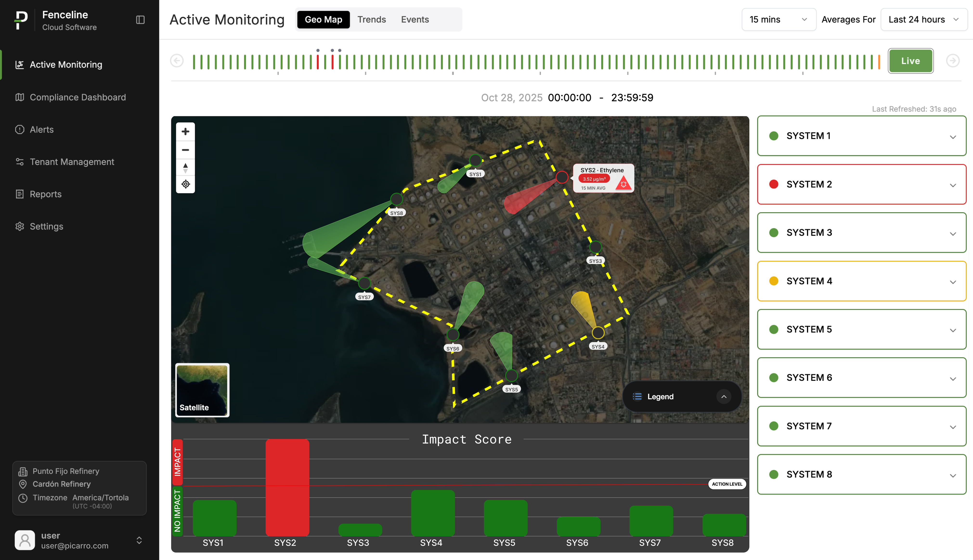This screenshot has width=973, height=560.
Task: Open the Last 24 hours dropdown
Action: [923, 20]
